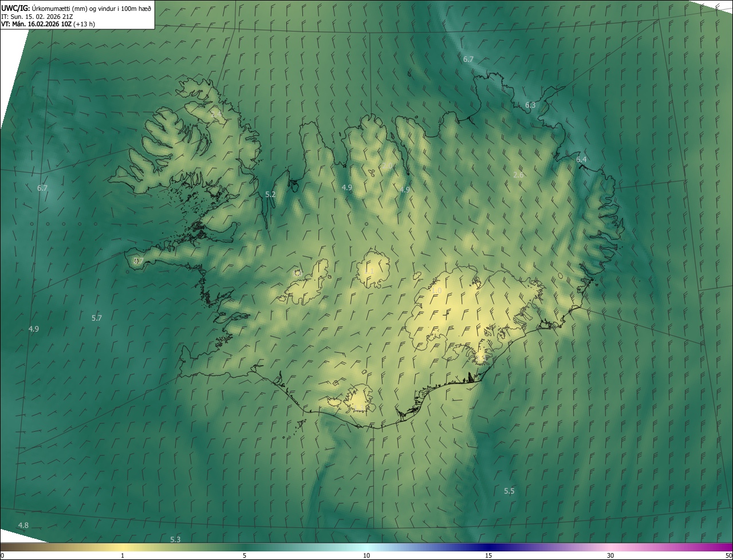Select the initial time line 'IT: Sun. 15. 02. 2026 21Z'
Viewport: 733px width, 560px height.
pos(37,16)
